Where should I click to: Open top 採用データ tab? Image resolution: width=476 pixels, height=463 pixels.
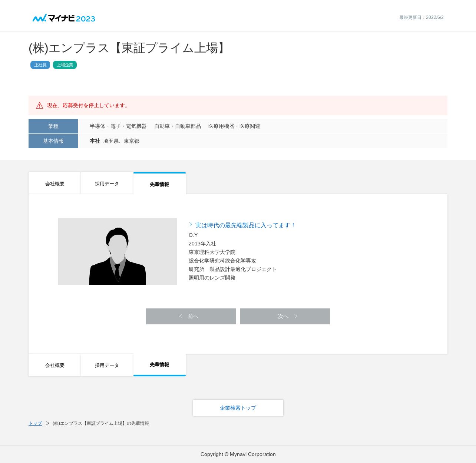point(107,183)
